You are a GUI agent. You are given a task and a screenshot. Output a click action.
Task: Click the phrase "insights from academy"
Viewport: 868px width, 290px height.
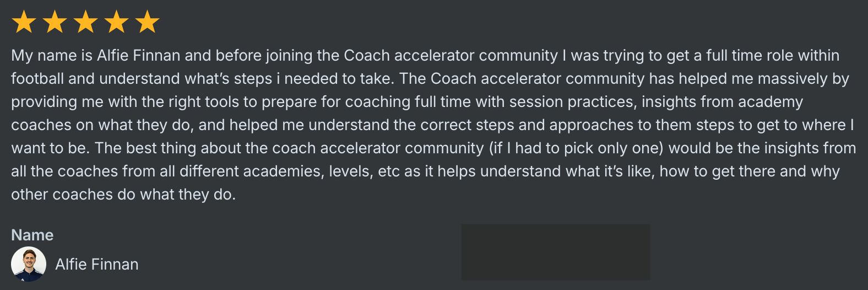pos(722,102)
